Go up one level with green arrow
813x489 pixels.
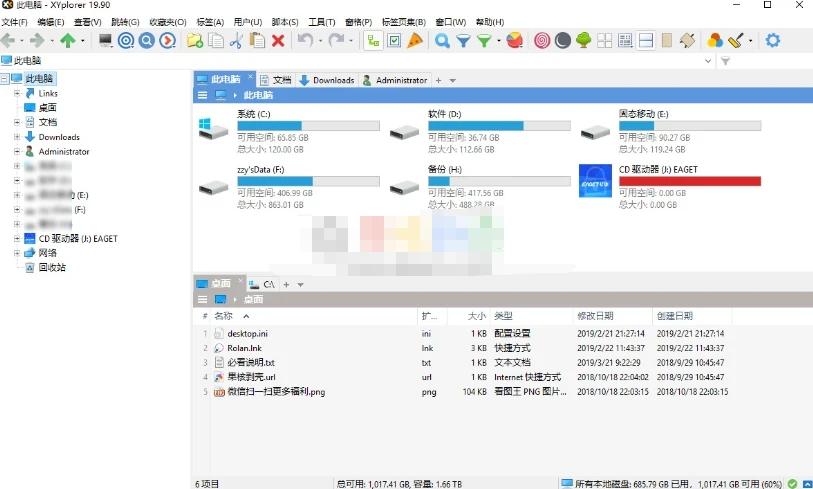tap(68, 40)
